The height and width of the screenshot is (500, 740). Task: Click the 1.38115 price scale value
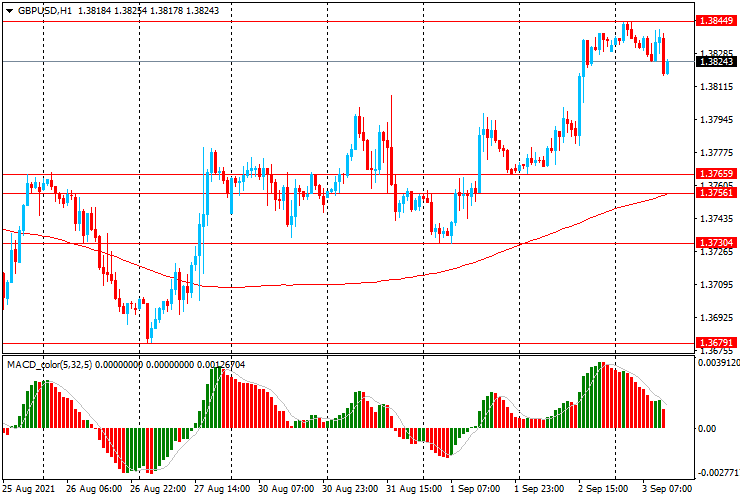[x=717, y=87]
